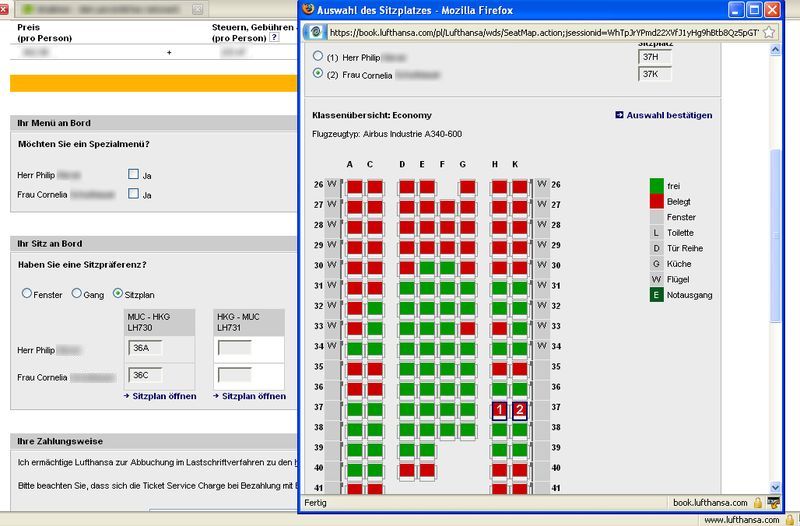Maximize the Firefox seat selection window
800x526 pixels.
coord(754,10)
